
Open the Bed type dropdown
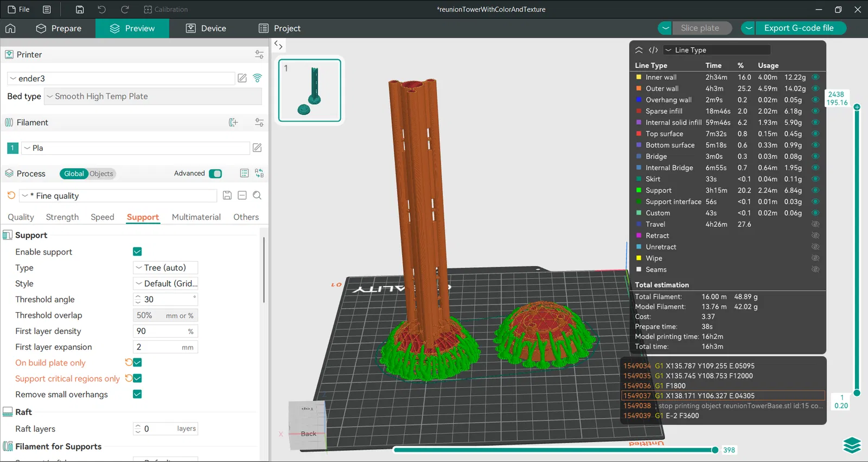[x=153, y=96]
